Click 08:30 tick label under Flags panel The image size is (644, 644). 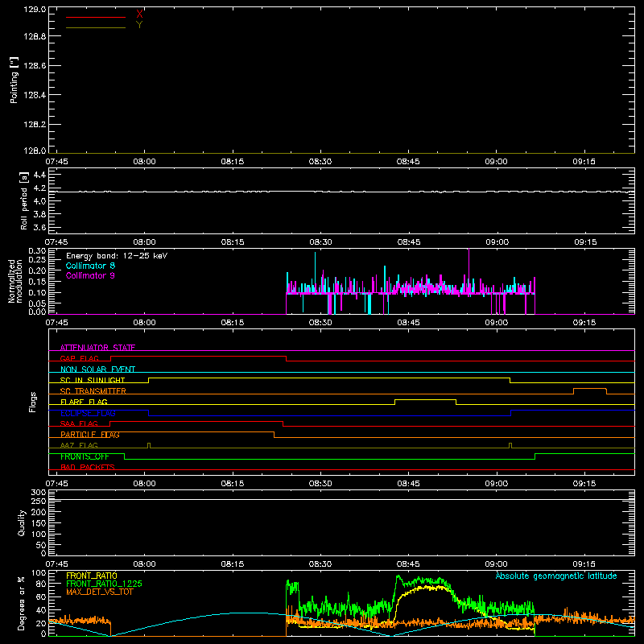point(320,484)
